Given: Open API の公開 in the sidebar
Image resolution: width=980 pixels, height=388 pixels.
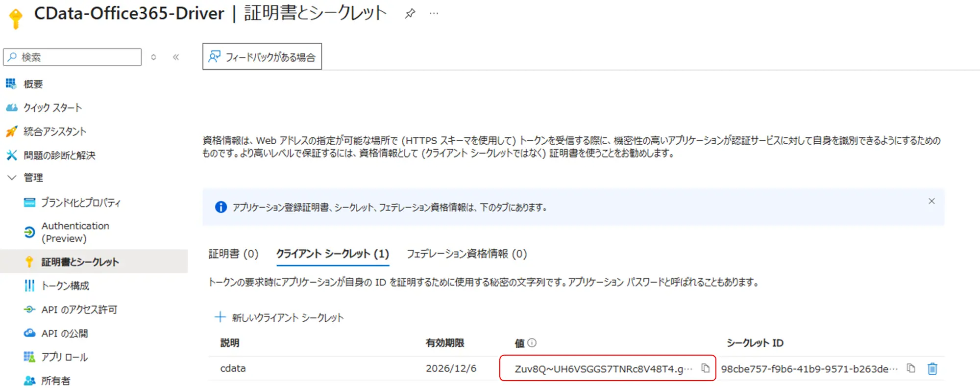Looking at the screenshot, I should [x=65, y=334].
